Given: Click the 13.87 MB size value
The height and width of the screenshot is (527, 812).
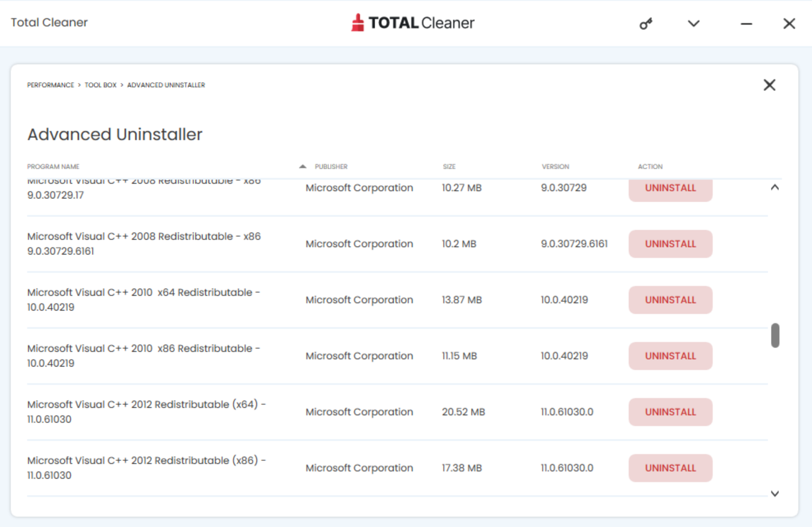Looking at the screenshot, I should [462, 300].
